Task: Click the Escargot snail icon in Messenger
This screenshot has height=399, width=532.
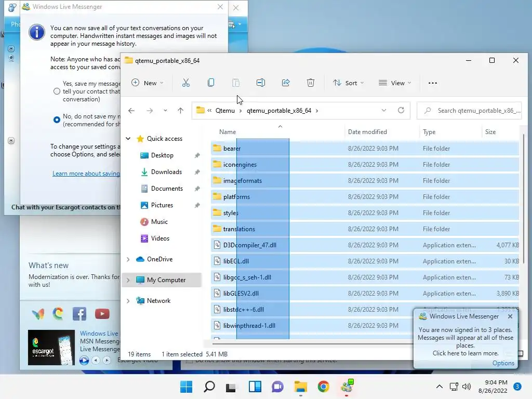Action: [58, 313]
